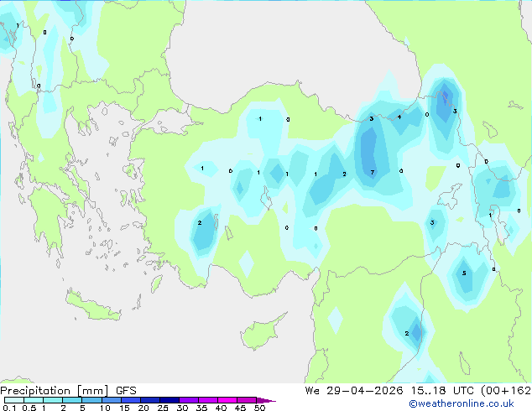Click the legend label '25'
532x411 pixels.
tap(163, 408)
